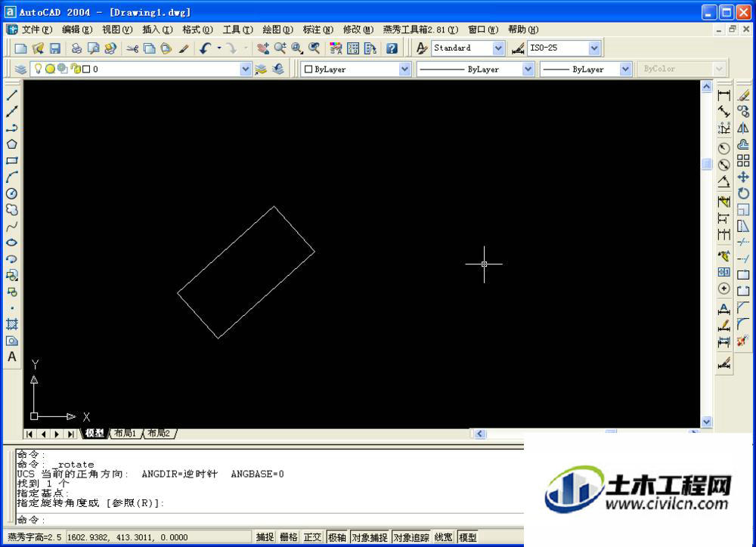The image size is (756, 547).
Task: Click the Erase tool in modify toolbar
Action: pyautogui.click(x=743, y=95)
